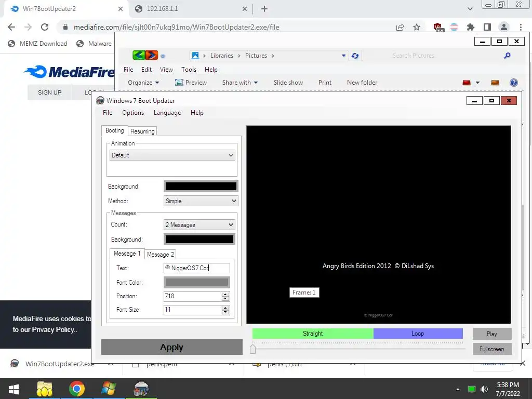The image size is (532, 399).
Task: Change view using red view icon
Action: click(x=467, y=83)
